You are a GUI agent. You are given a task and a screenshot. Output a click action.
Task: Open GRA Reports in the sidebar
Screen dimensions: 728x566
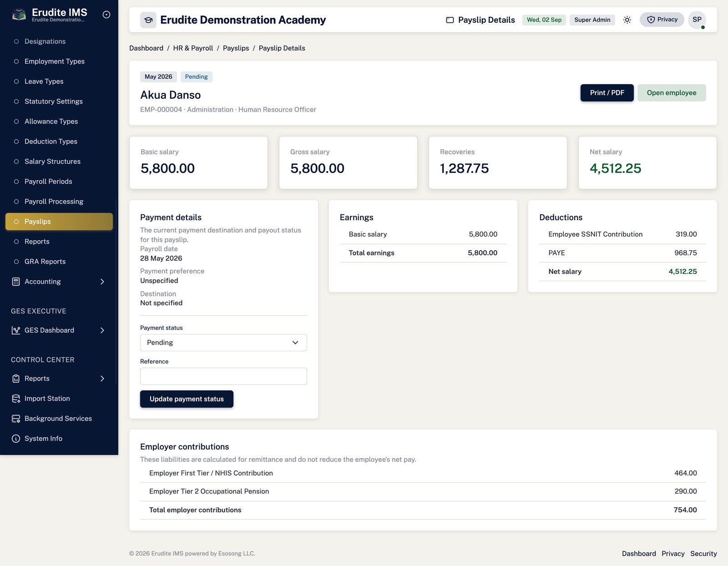59,262
